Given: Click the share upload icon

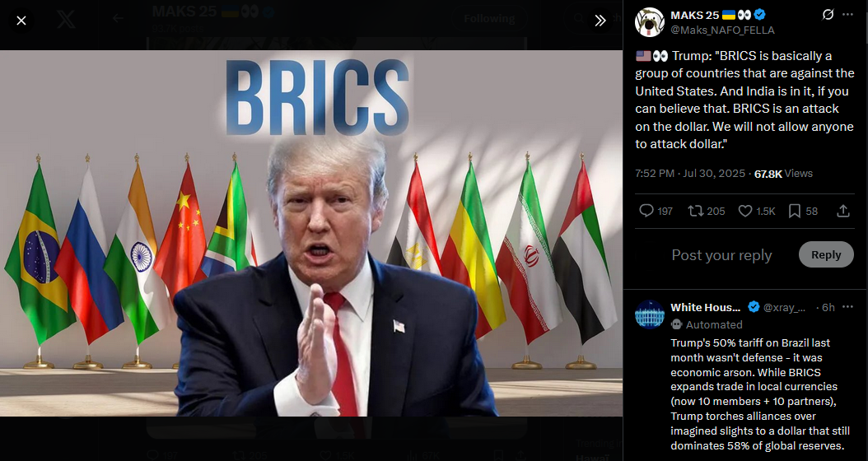Looking at the screenshot, I should point(843,211).
